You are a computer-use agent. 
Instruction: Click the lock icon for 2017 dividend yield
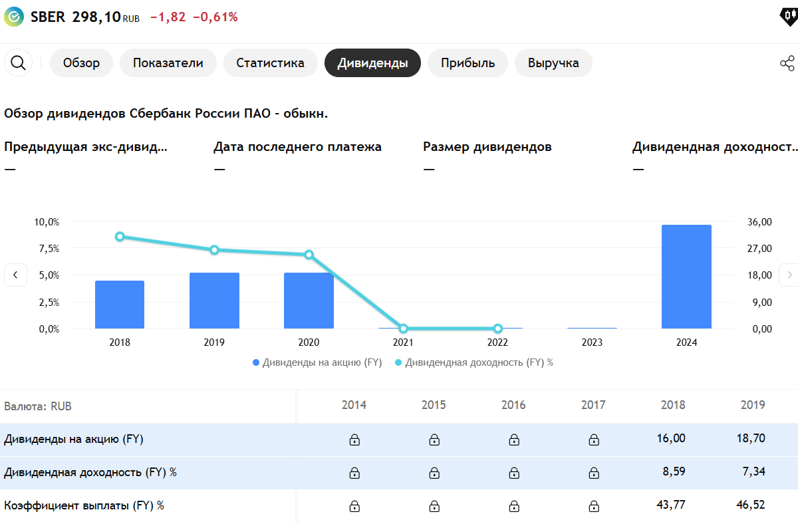tap(593, 473)
